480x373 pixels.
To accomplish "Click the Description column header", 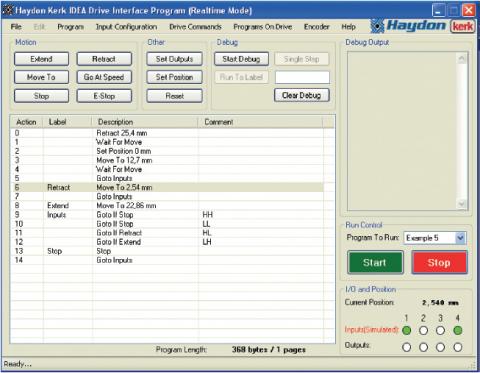I will 145,122.
